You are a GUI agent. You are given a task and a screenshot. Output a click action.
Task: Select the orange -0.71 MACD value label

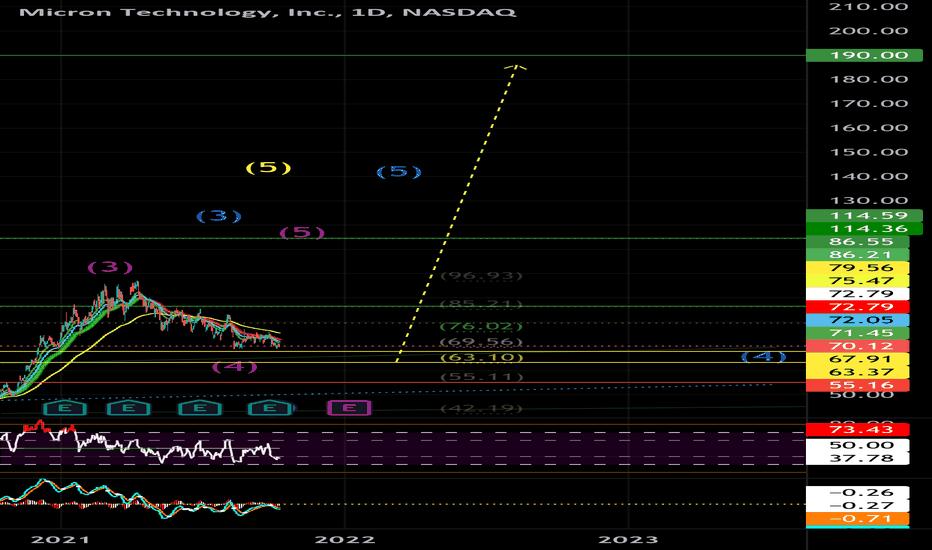pyautogui.click(x=858, y=518)
